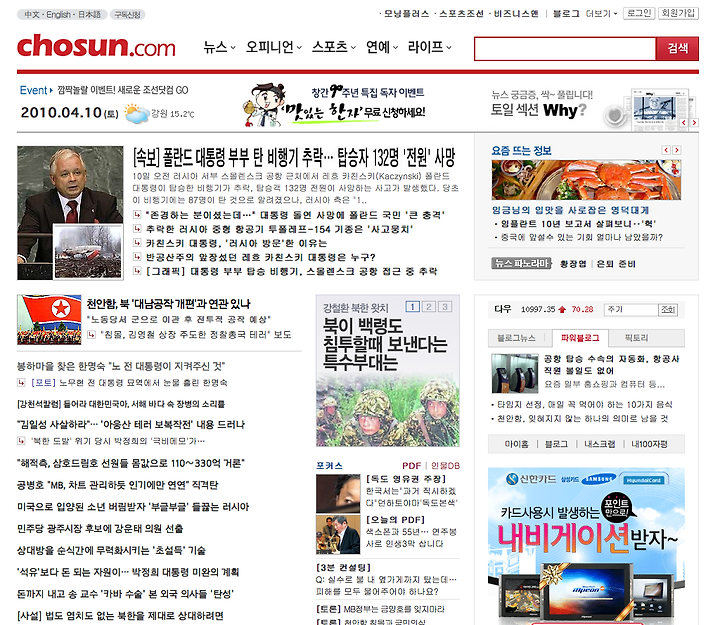Open the PDF link in 포커스
The width and height of the screenshot is (720, 625).
pos(411,466)
